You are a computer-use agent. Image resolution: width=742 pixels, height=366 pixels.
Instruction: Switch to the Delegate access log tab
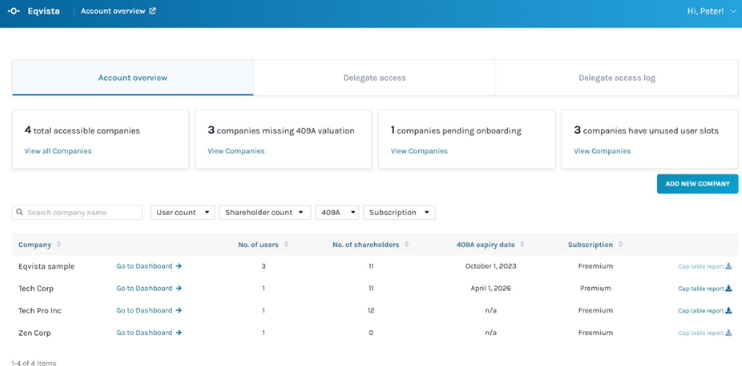617,78
